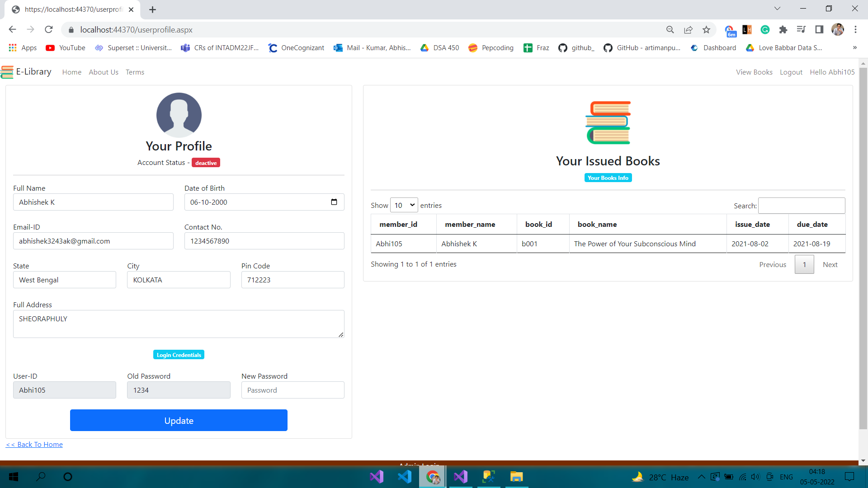Follow the Back To Home link
Image resolution: width=868 pixels, height=488 pixels.
click(x=34, y=444)
